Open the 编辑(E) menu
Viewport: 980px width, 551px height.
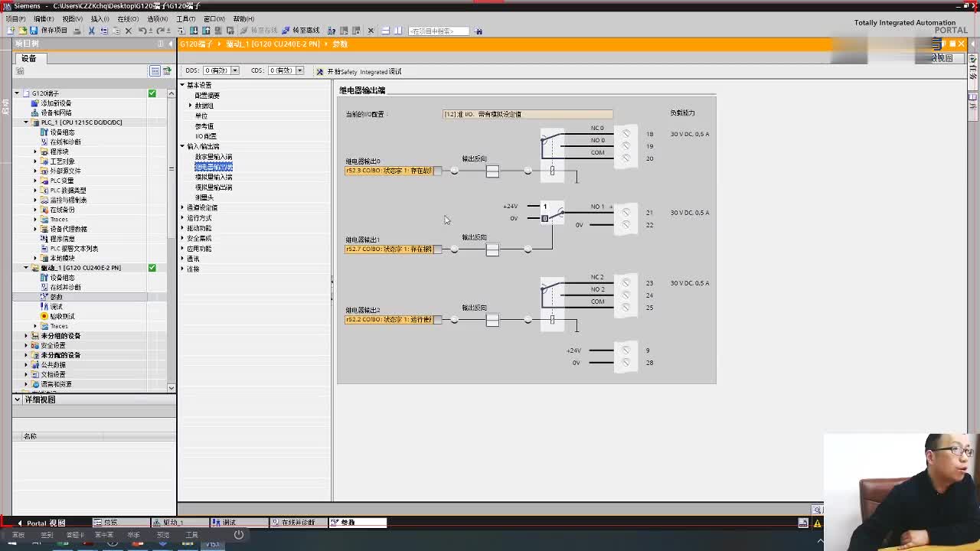pyautogui.click(x=43, y=18)
